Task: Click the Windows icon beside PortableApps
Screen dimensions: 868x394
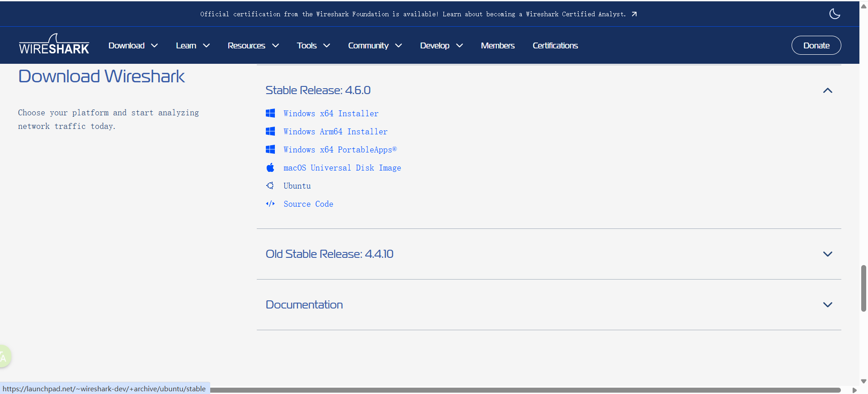Action: coord(270,149)
